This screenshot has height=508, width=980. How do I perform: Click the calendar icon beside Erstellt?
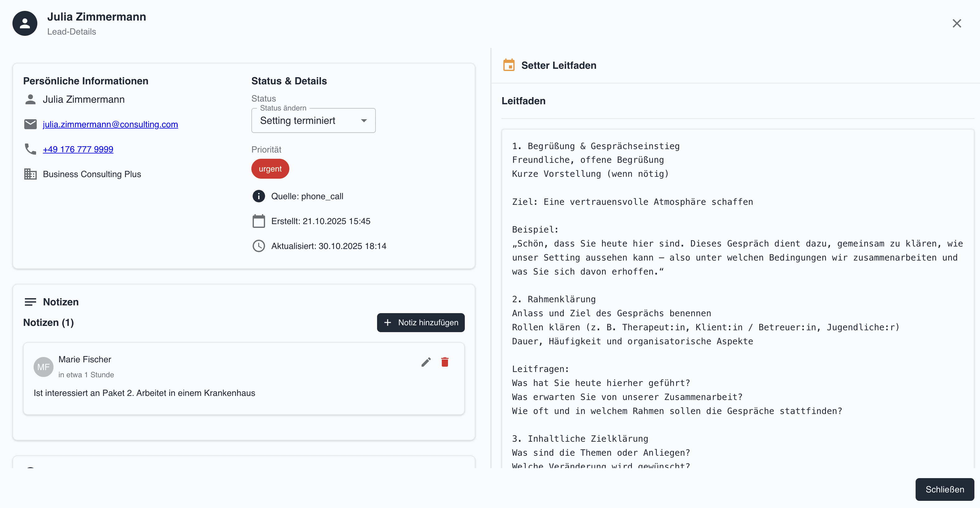pyautogui.click(x=259, y=221)
